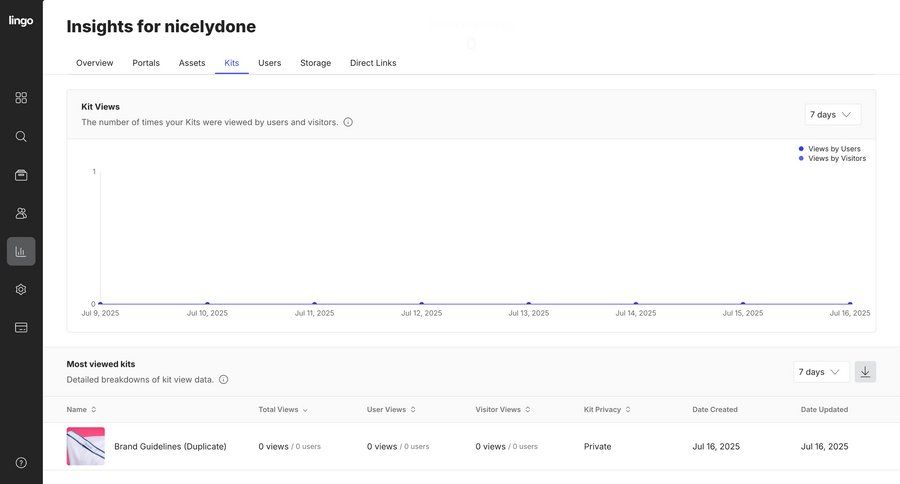Click the Lingo logo in sidebar

[x=21, y=21]
